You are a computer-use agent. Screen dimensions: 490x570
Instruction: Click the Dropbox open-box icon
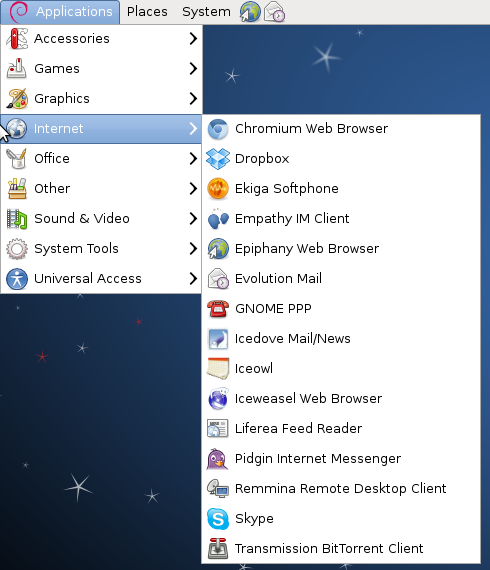click(218, 158)
